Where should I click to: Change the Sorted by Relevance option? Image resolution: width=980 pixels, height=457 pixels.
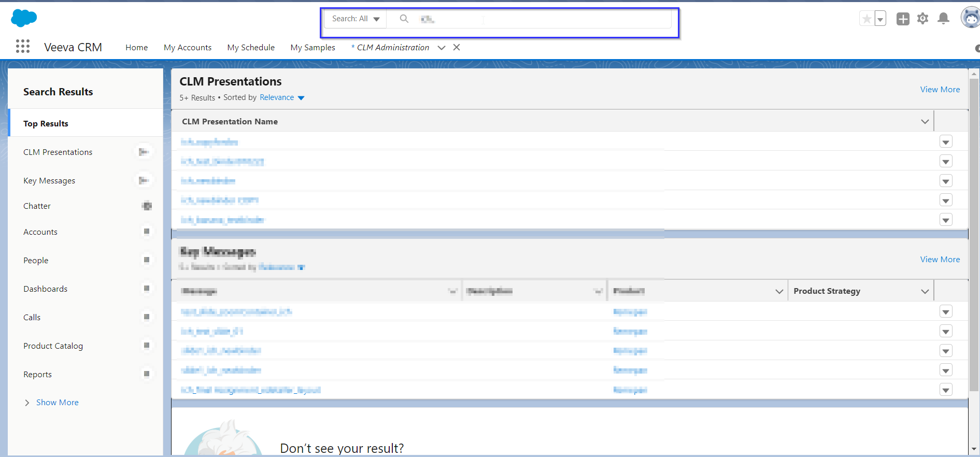point(282,97)
